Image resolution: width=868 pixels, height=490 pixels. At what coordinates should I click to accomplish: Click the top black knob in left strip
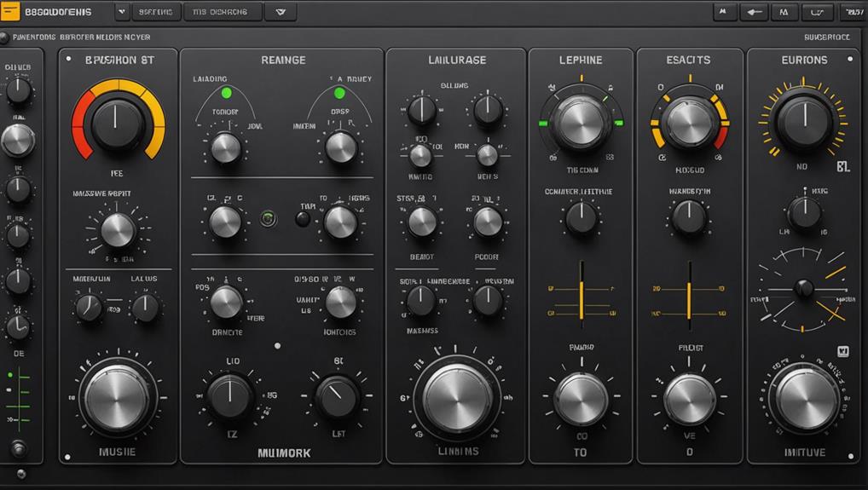(x=18, y=90)
